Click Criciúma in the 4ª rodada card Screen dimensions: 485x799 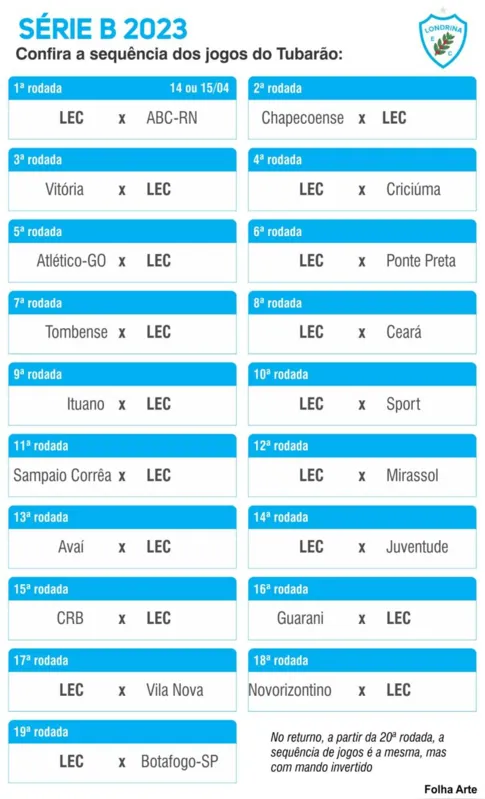pyautogui.click(x=413, y=190)
